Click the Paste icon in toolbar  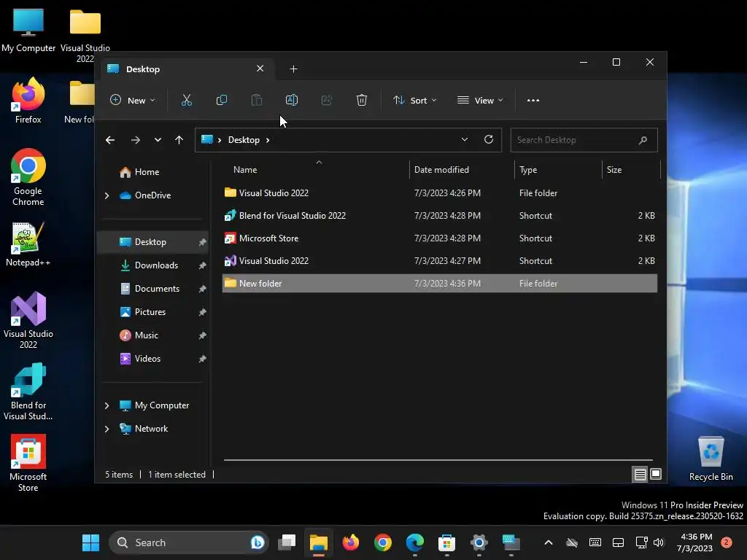257,100
